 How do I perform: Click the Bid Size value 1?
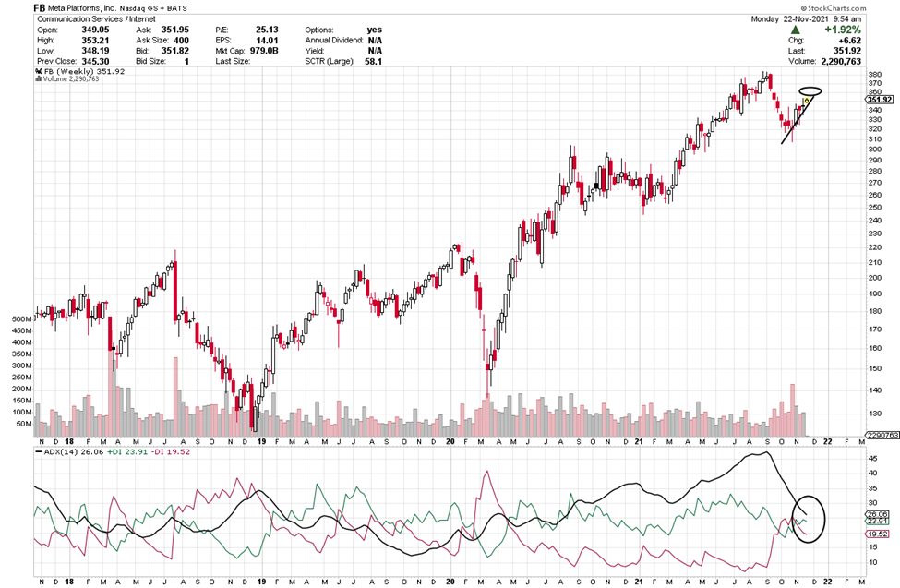tap(186, 61)
